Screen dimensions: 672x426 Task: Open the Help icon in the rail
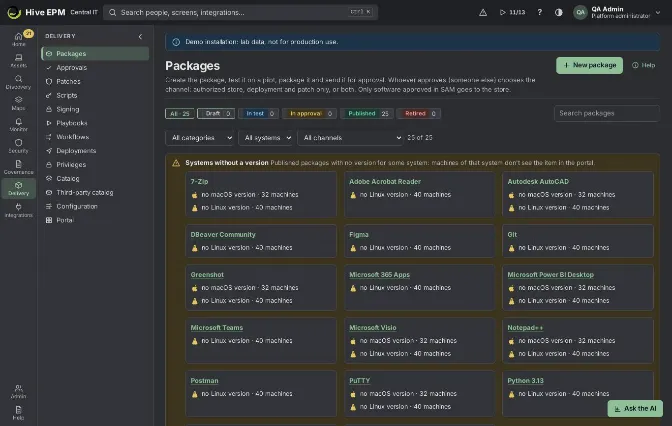(x=18, y=413)
